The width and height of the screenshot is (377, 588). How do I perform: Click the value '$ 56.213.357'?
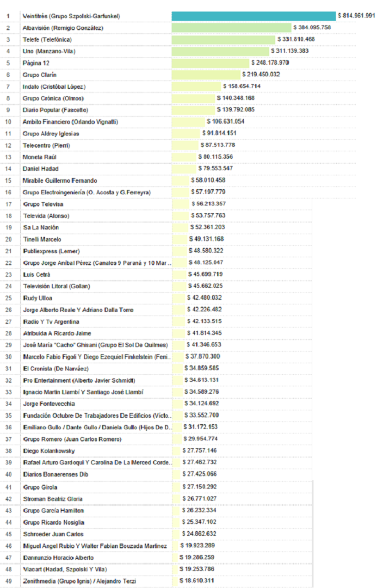pyautogui.click(x=209, y=204)
